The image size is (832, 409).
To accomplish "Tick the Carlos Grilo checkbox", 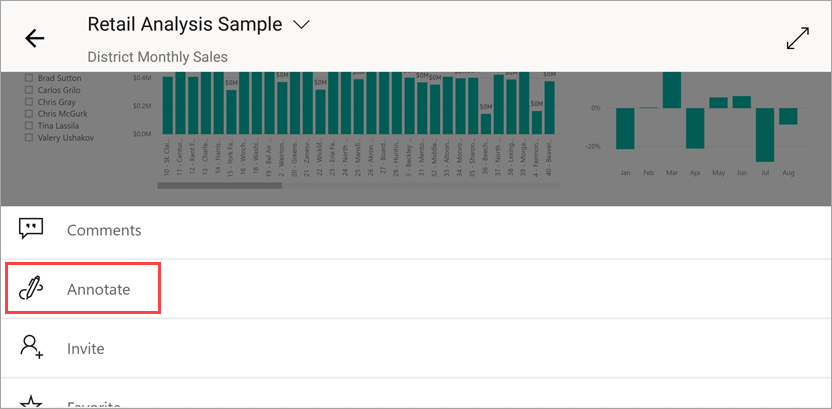I will 30,89.
